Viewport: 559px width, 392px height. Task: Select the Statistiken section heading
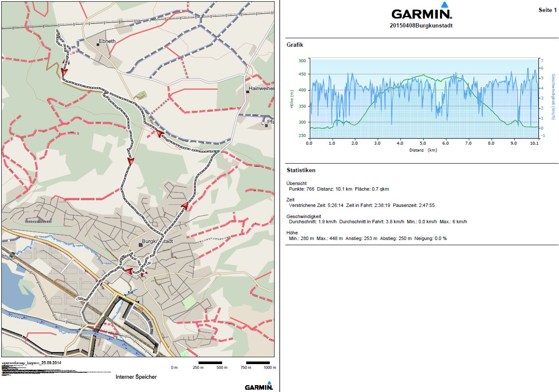click(301, 170)
